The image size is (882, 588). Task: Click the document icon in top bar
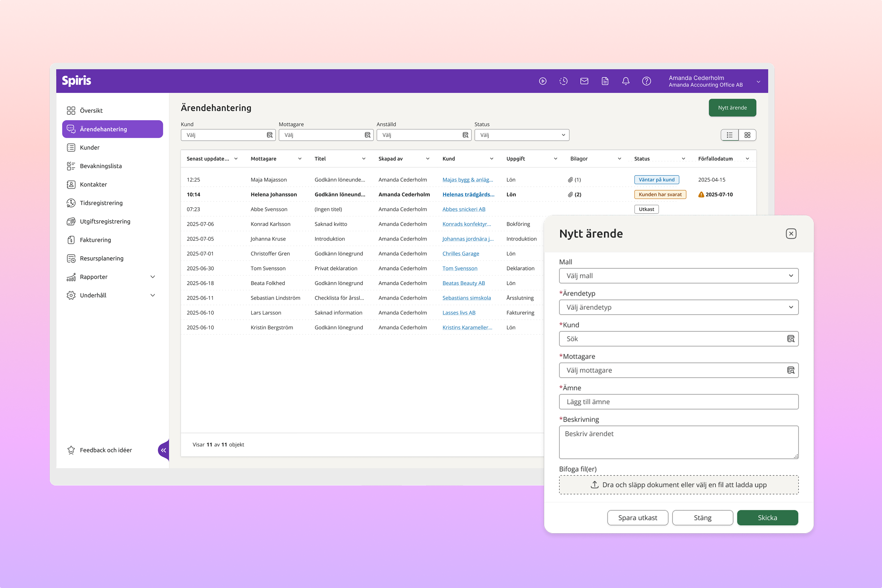coord(605,81)
